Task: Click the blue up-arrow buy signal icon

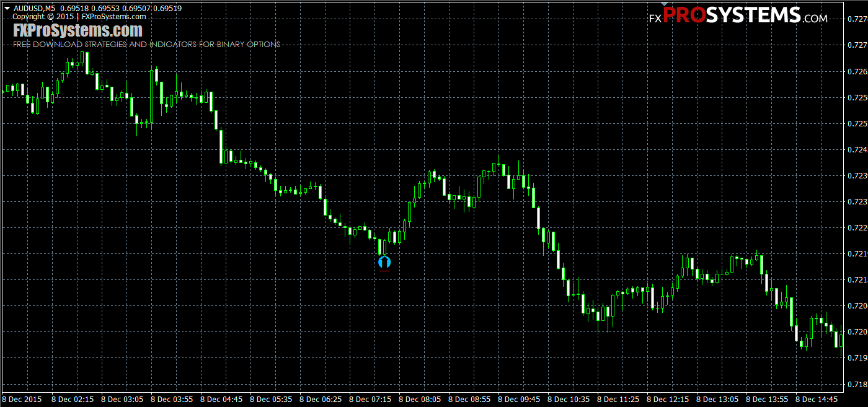Action: pyautogui.click(x=384, y=262)
